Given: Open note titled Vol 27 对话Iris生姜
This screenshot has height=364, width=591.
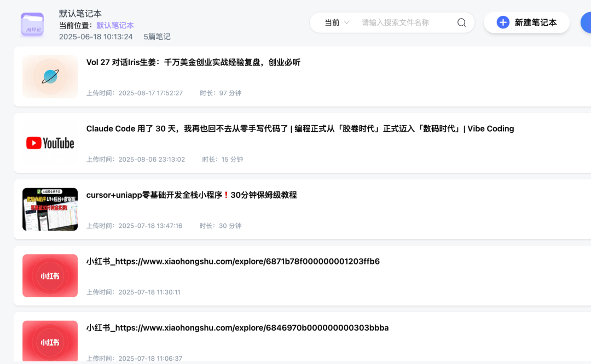Looking at the screenshot, I should [193, 62].
